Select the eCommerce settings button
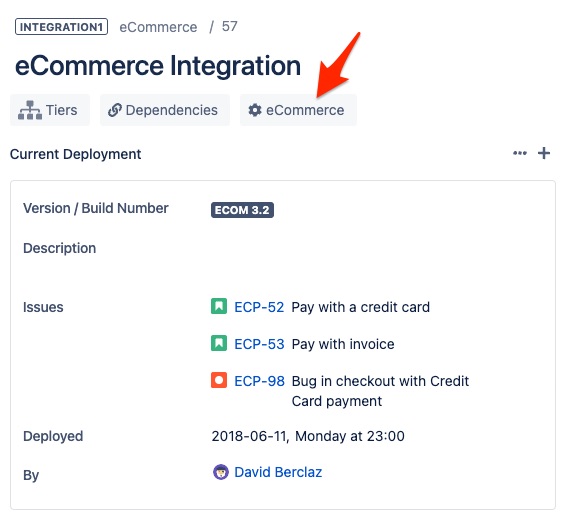The image size is (573, 528). (298, 110)
